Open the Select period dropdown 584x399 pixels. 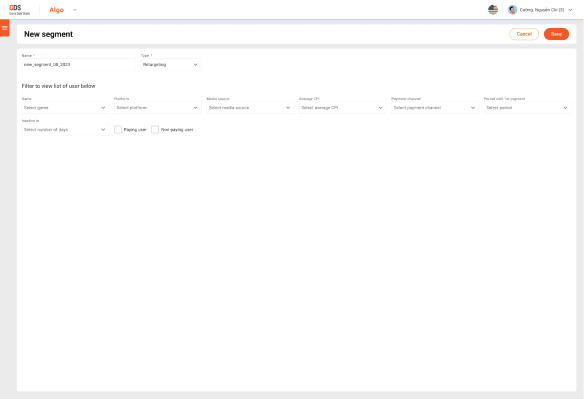527,108
